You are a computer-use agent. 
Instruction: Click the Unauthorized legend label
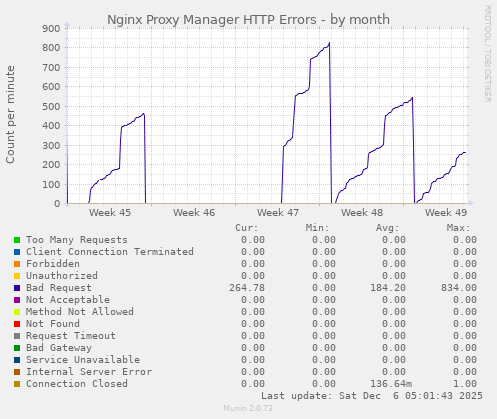point(62,276)
